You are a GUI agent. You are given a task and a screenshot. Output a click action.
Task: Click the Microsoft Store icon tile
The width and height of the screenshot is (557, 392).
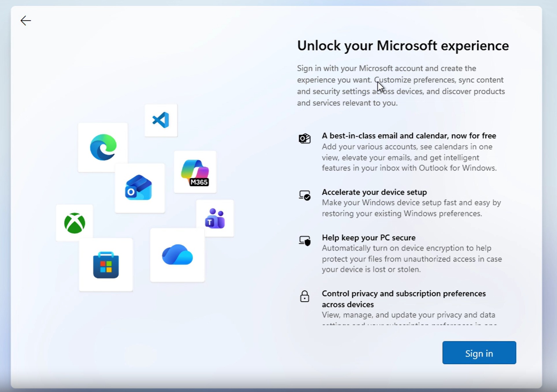[106, 265]
